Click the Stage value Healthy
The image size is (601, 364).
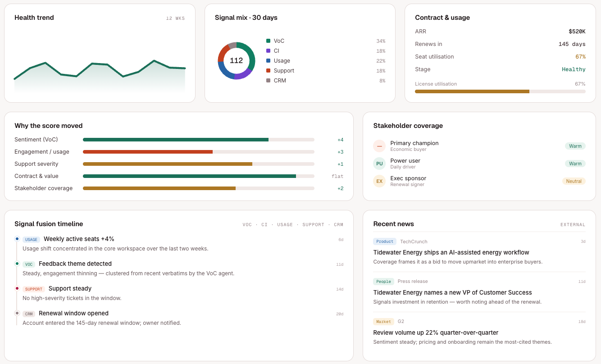click(x=574, y=69)
